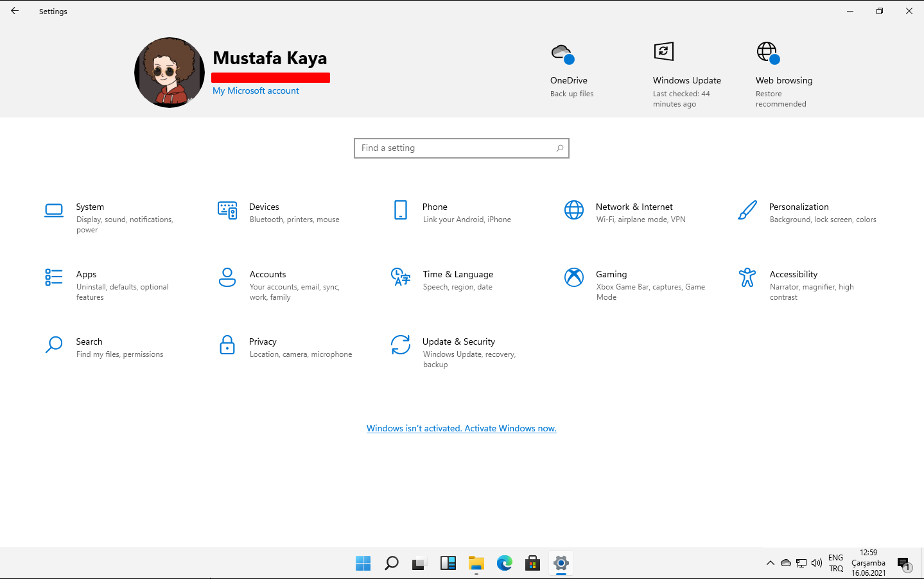Open the Privacy lock icon

pyautogui.click(x=227, y=345)
